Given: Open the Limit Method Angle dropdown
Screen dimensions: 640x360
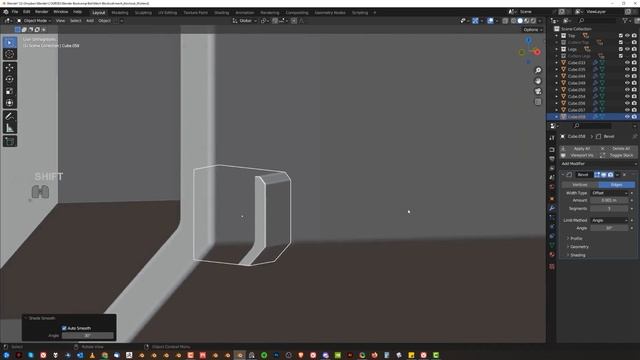Looking at the screenshot, I should coord(610,220).
